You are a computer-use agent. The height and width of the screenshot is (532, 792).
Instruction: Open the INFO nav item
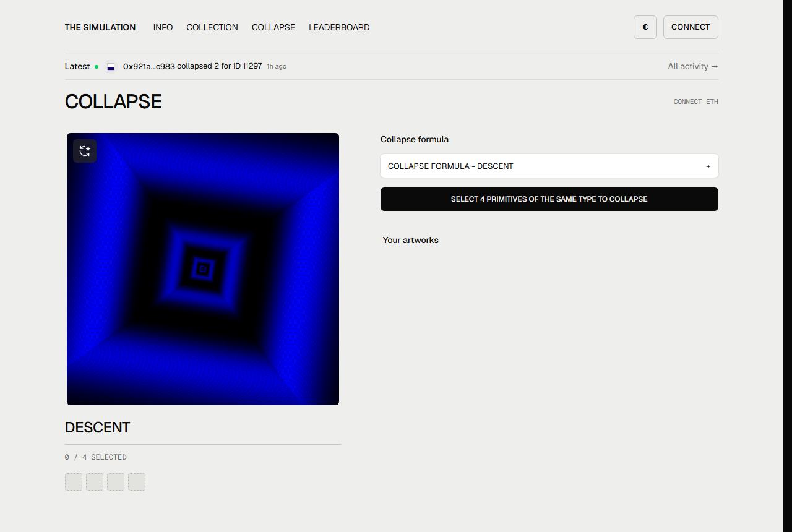(163, 27)
